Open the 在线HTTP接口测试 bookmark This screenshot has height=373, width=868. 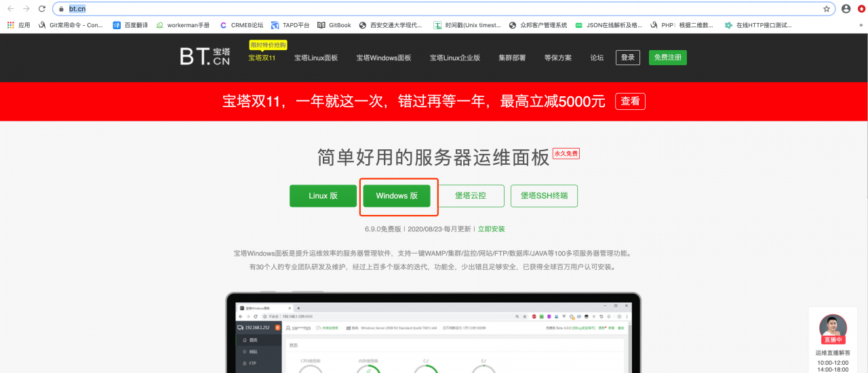click(758, 25)
